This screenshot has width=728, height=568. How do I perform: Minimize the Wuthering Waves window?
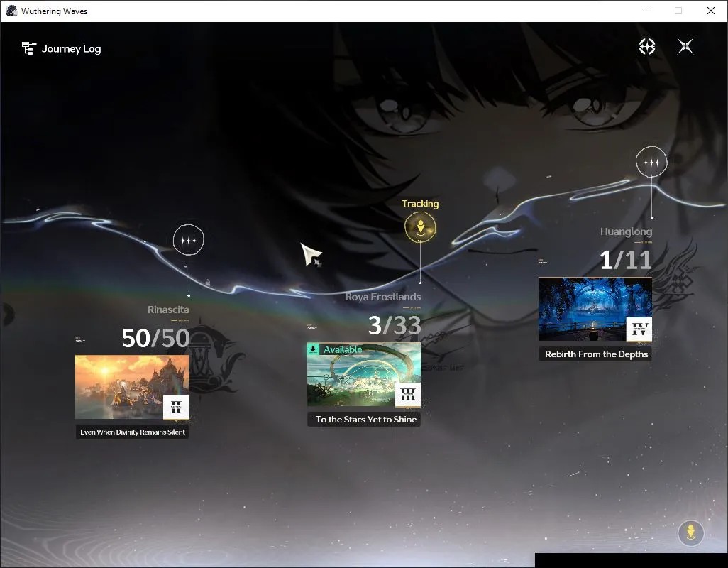(646, 11)
